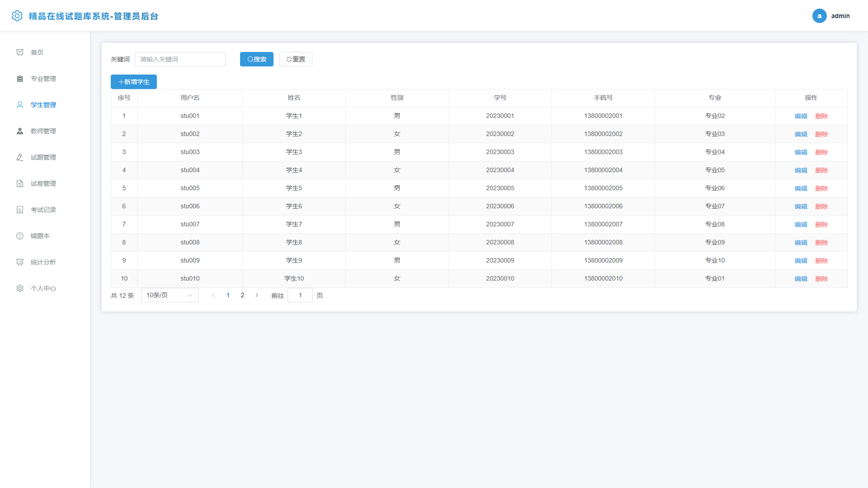Viewport: 868px width, 488px height.
Task: Click the gear logo icon in header
Action: coord(17,16)
